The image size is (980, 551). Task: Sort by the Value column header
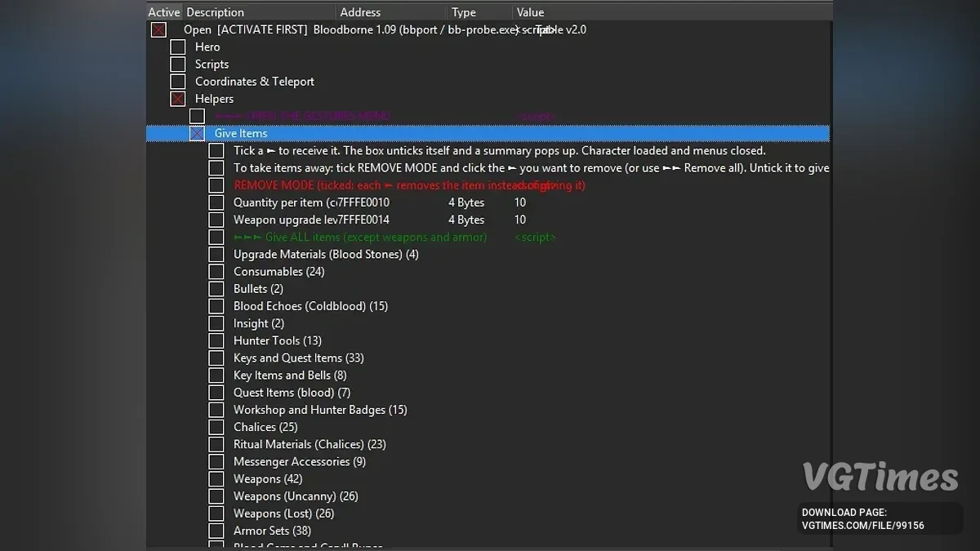[x=672, y=12]
